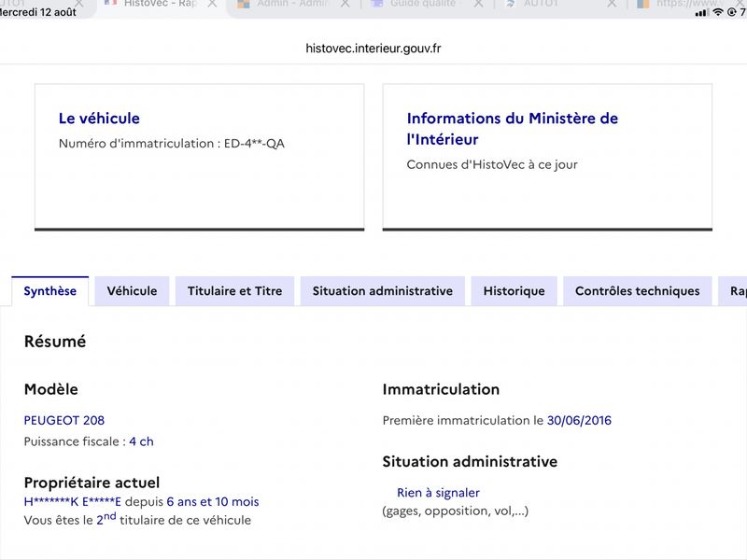Open the Synthèse tab
Image resolution: width=747 pixels, height=560 pixels.
tap(50, 291)
